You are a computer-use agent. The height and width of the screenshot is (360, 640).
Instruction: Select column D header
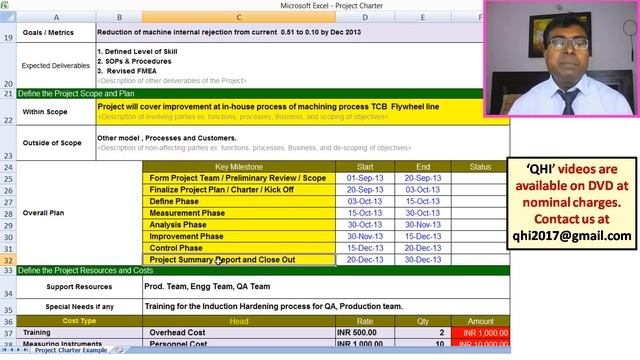pyautogui.click(x=365, y=17)
